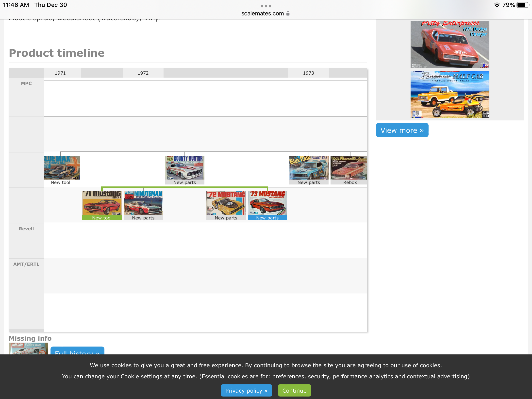Open the Minuteman Mustang Pro Stocker kit

143,203
